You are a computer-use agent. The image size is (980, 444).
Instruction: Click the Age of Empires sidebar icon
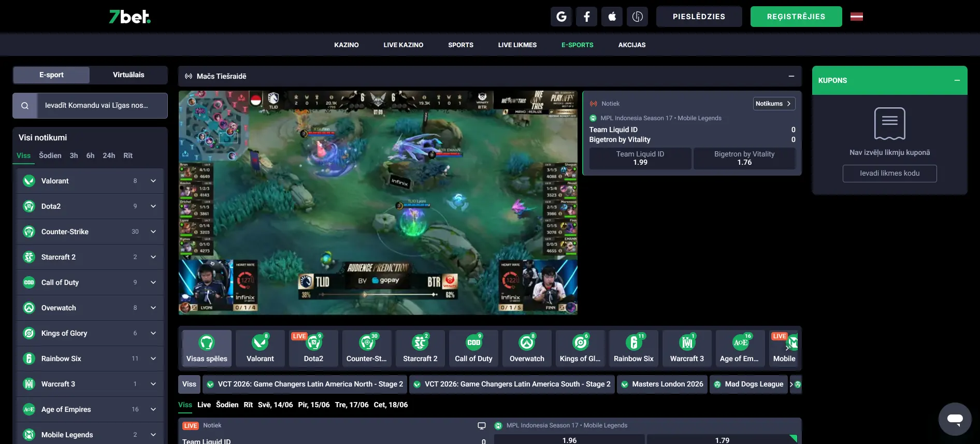point(29,409)
